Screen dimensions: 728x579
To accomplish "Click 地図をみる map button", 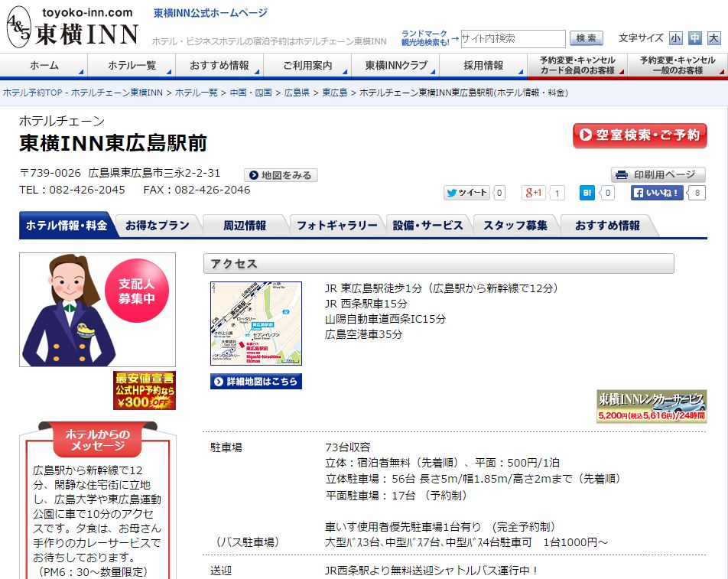I will [281, 175].
